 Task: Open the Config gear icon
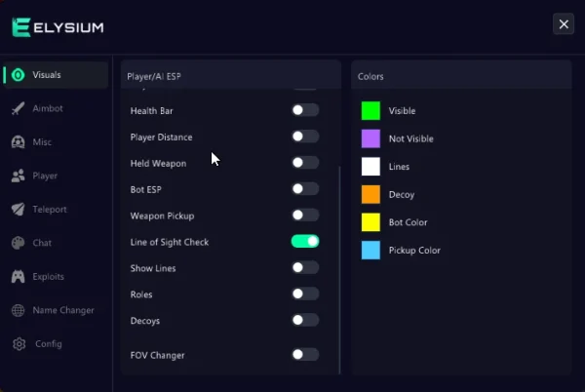[x=19, y=344]
